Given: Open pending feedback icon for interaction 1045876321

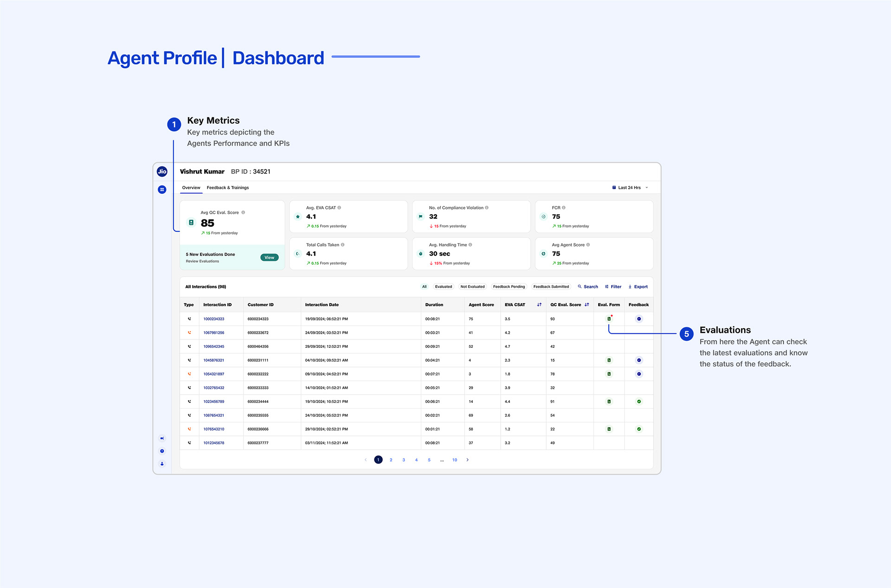Looking at the screenshot, I should [x=639, y=360].
